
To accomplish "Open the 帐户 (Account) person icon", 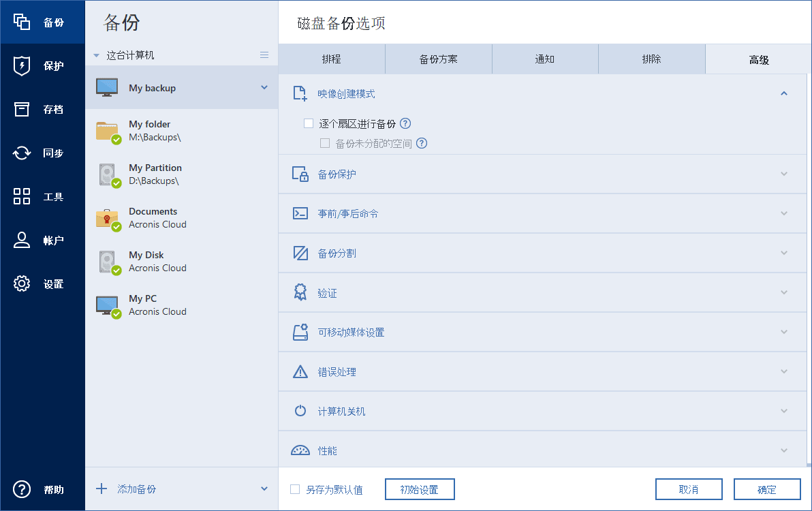I will [x=22, y=241].
